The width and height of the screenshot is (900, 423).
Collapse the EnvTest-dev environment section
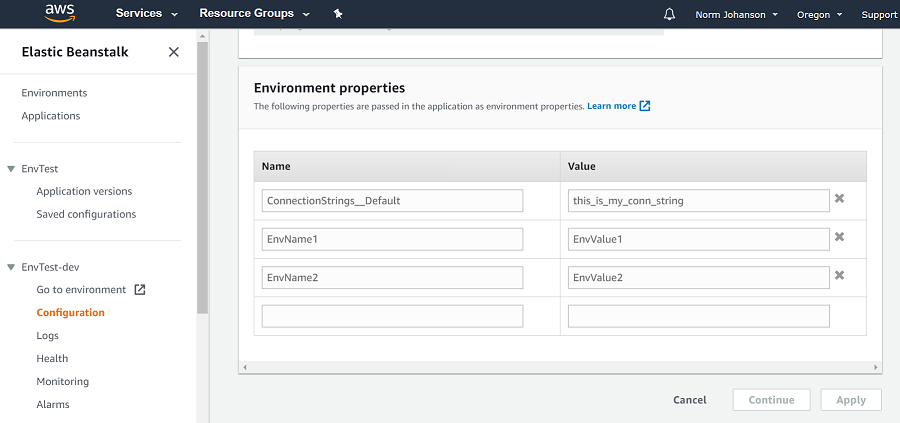11,267
